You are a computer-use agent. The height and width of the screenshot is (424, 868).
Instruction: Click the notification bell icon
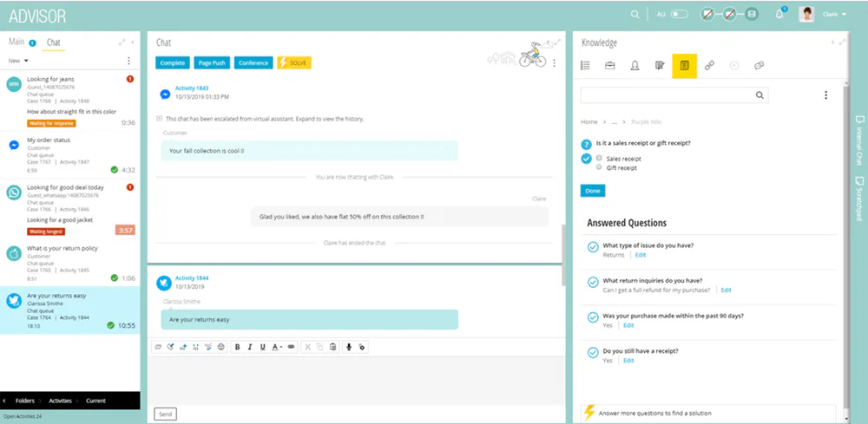[779, 15]
